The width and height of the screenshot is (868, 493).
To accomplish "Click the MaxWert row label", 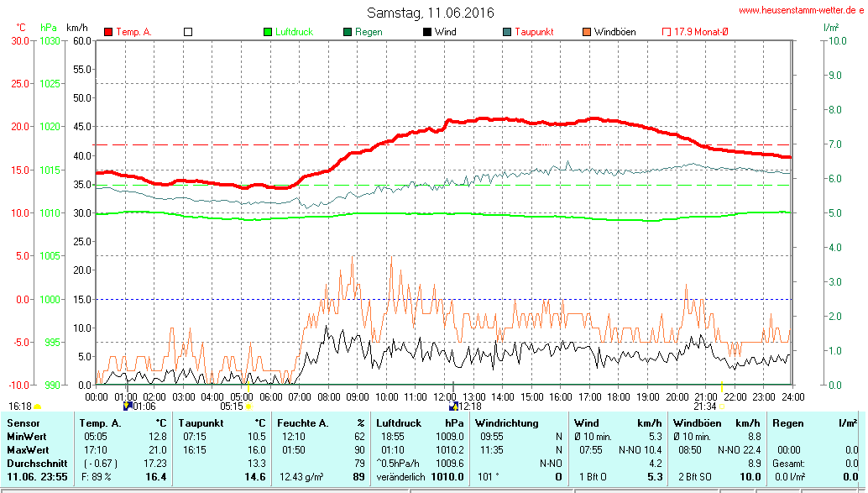I will (29, 450).
